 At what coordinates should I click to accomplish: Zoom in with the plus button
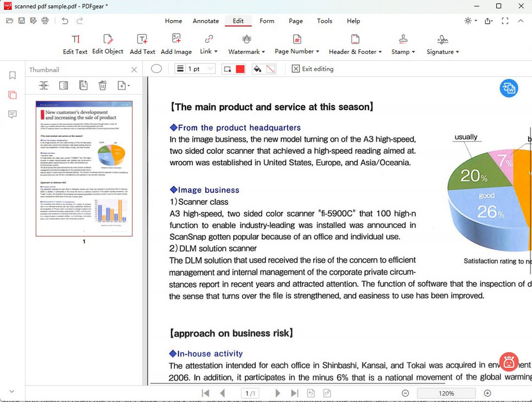[x=487, y=392]
